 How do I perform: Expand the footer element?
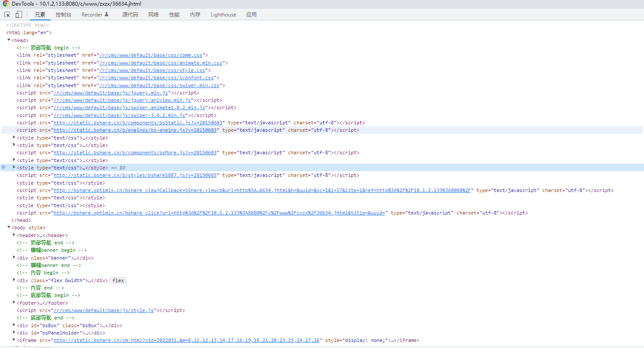click(14, 302)
